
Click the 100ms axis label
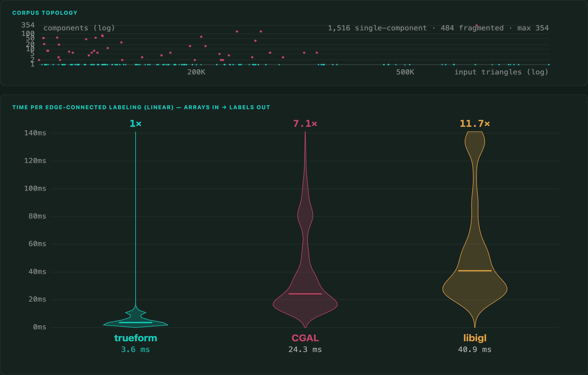35,188
